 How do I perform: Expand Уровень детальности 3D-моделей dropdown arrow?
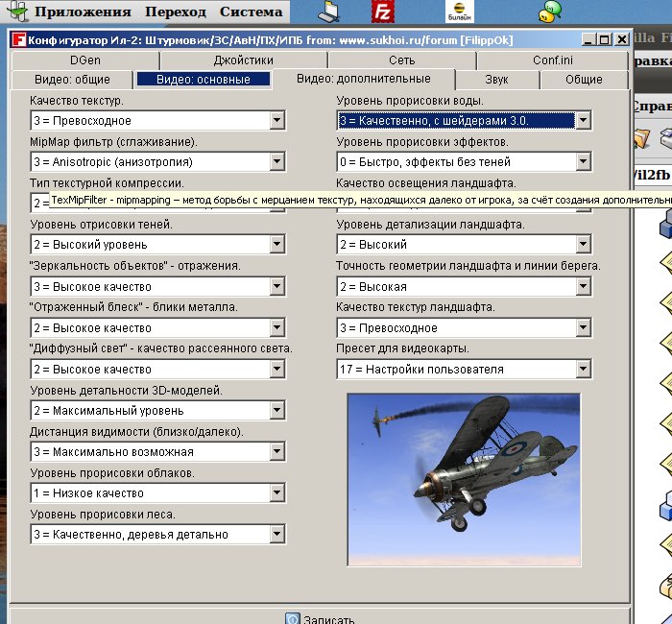[x=276, y=411]
